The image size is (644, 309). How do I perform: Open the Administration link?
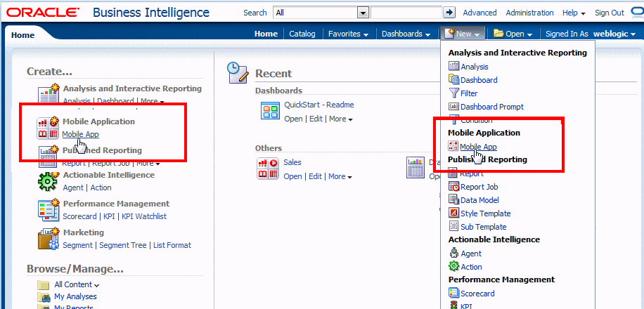click(x=529, y=13)
